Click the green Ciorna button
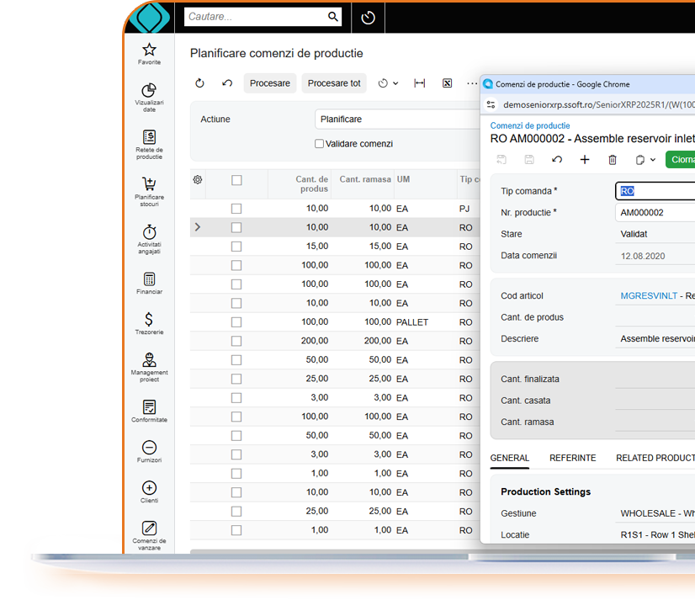 683,159
